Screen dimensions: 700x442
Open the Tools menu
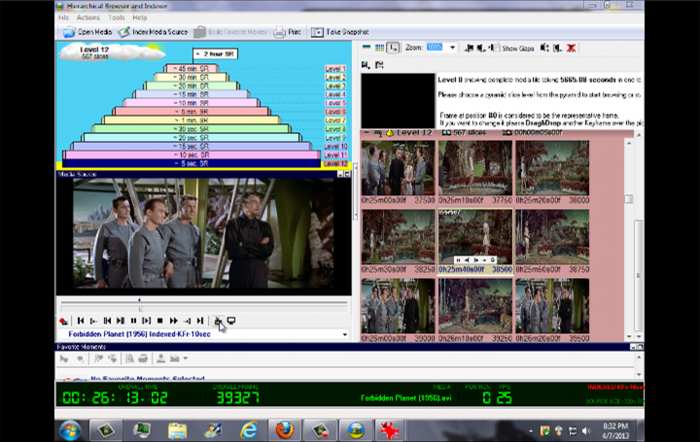point(116,17)
